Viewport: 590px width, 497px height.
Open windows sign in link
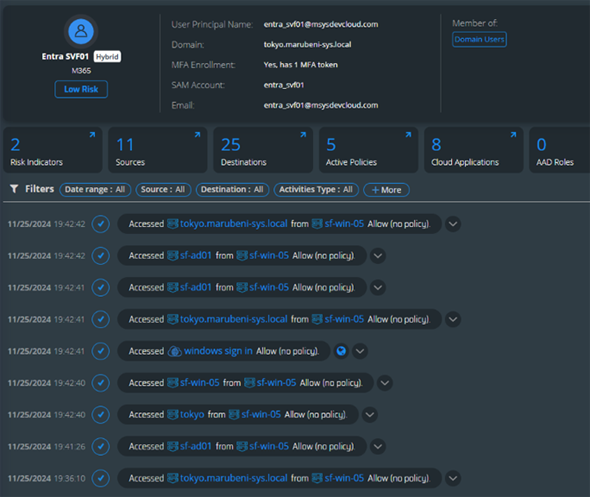[x=218, y=351]
